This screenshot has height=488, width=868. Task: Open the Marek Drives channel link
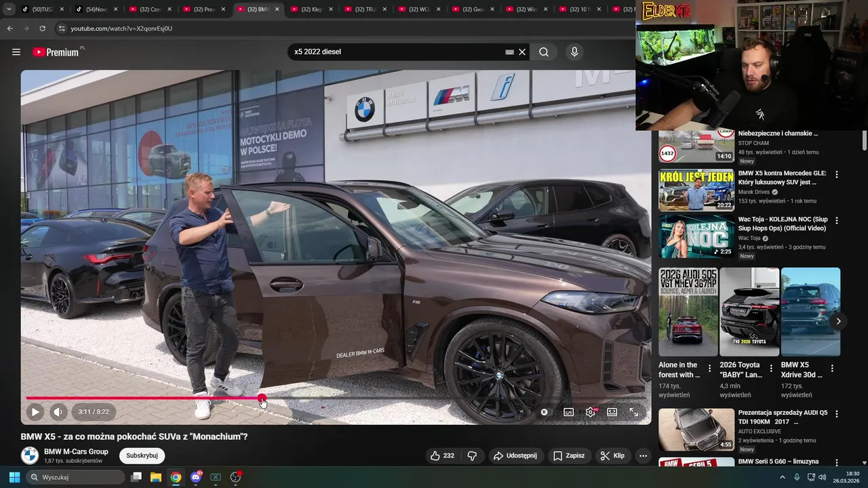(x=753, y=192)
